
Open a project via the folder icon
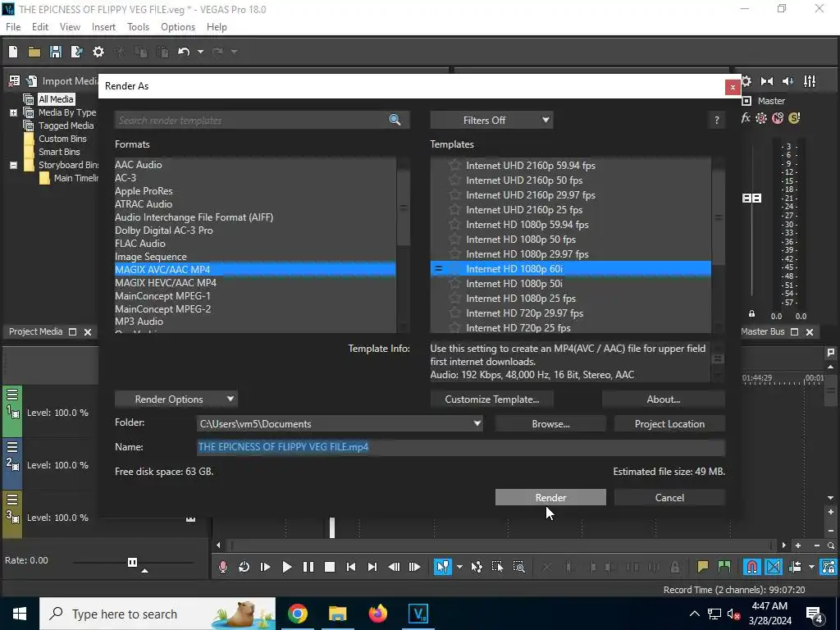34,52
